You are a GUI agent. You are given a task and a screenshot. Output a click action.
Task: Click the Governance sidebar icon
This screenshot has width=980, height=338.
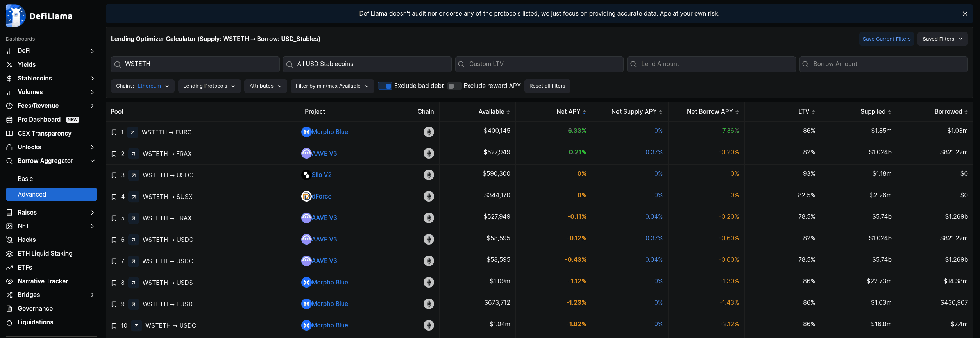(x=9, y=309)
